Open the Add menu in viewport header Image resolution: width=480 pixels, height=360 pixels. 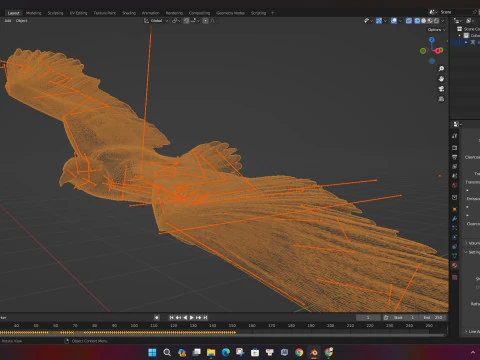click(8, 21)
